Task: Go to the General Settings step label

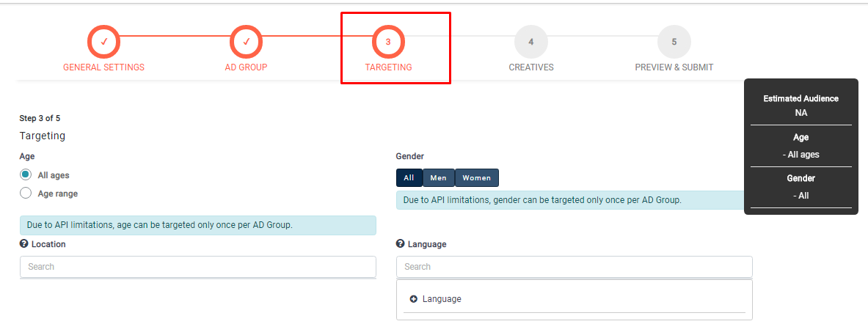Action: click(103, 67)
